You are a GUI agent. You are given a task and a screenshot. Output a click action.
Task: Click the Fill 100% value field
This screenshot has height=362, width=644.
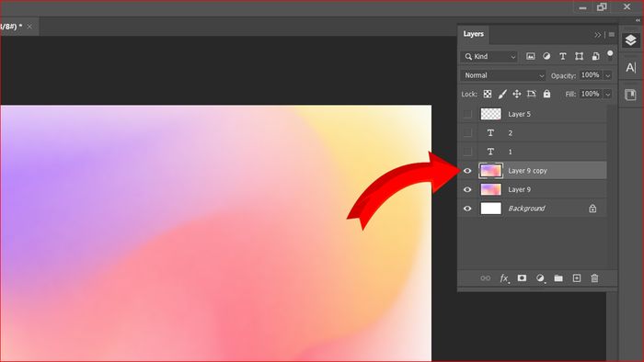(591, 94)
